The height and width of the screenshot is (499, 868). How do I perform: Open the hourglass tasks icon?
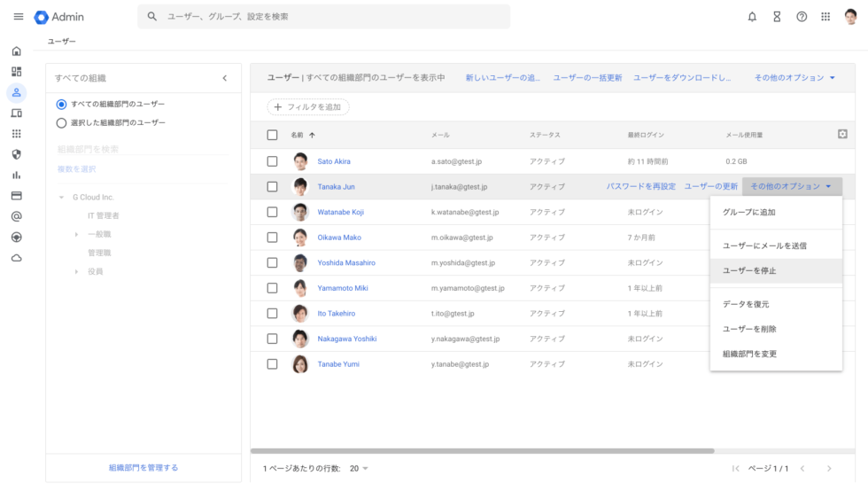(x=777, y=17)
